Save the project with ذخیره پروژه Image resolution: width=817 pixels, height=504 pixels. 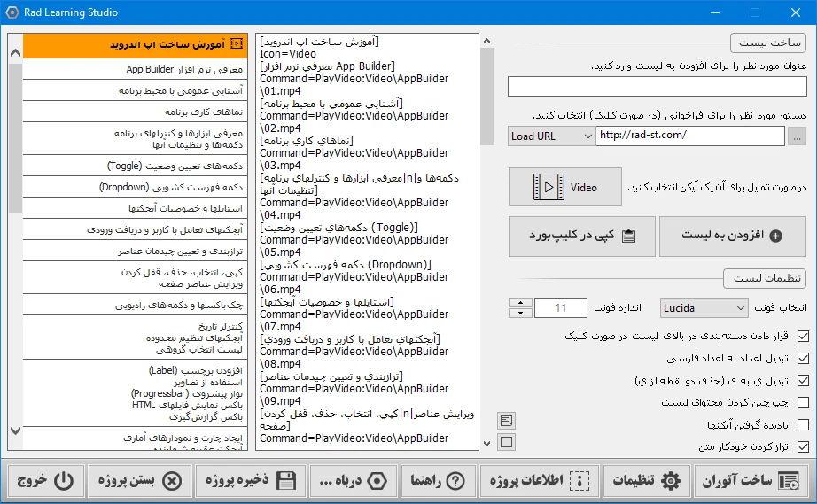click(x=249, y=481)
